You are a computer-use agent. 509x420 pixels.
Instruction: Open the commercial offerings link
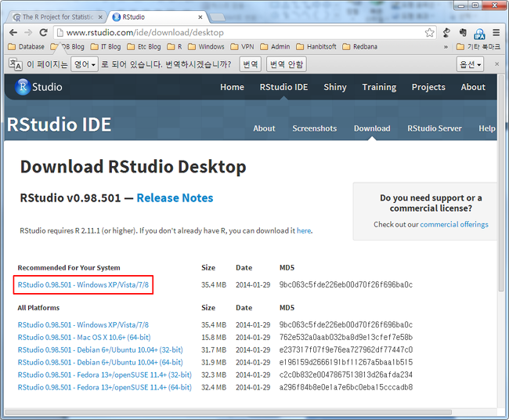454,224
